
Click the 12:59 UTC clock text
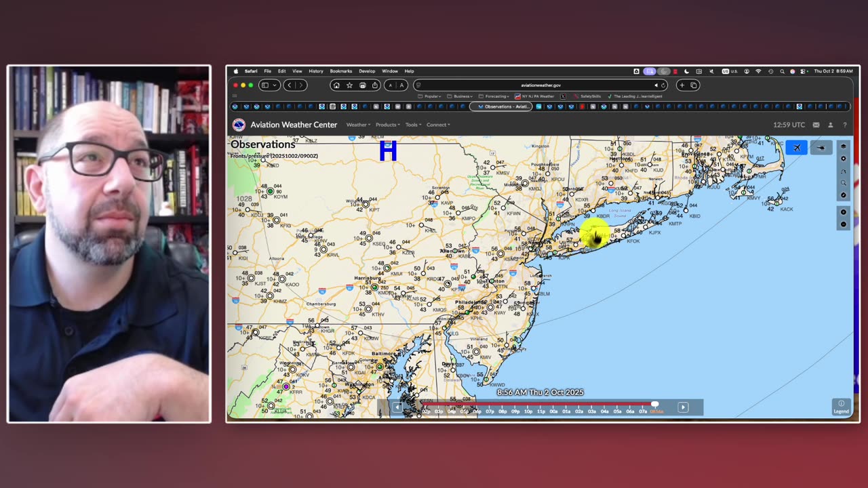(x=789, y=125)
